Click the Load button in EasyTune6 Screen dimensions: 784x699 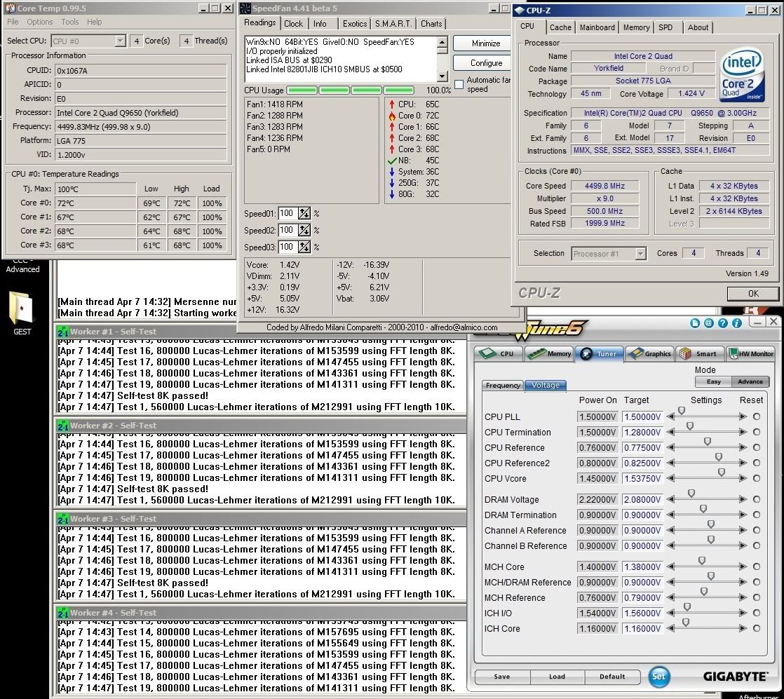pos(557,677)
